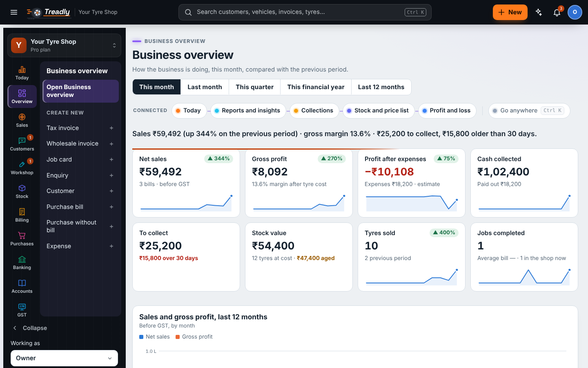Open the Accounts section

coord(22,286)
